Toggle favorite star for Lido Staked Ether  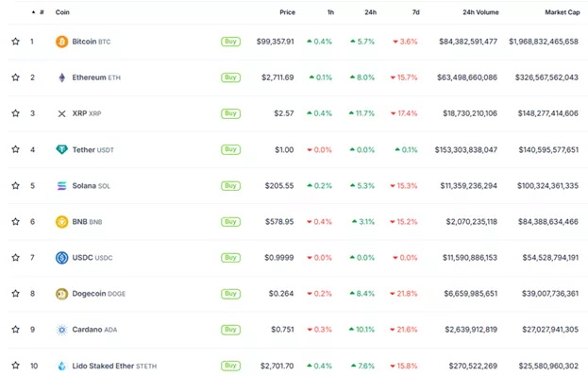(15, 365)
